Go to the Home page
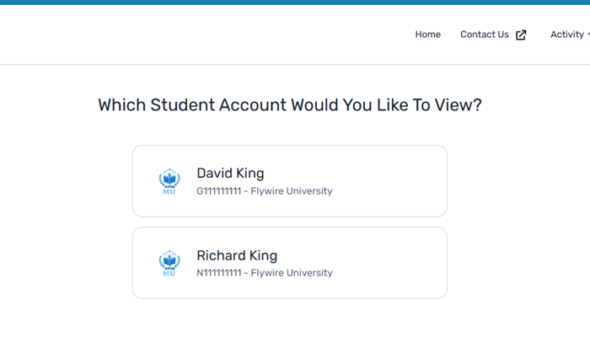Screen dimensions: 590x364 click(427, 35)
